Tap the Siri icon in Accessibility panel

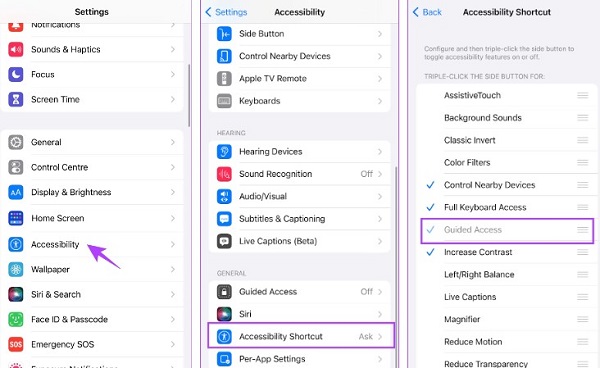point(224,314)
